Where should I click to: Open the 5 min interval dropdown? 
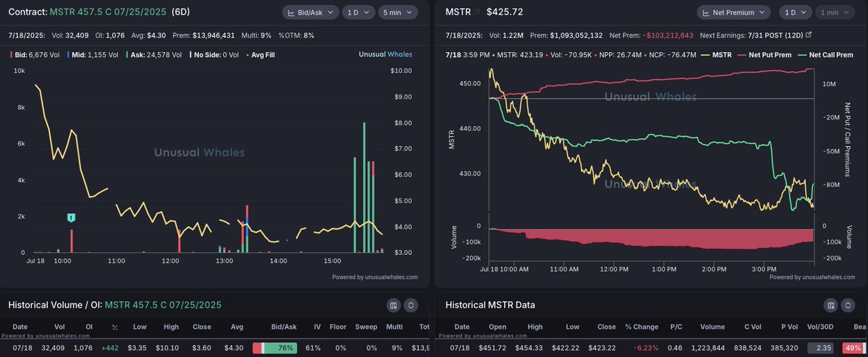click(398, 12)
